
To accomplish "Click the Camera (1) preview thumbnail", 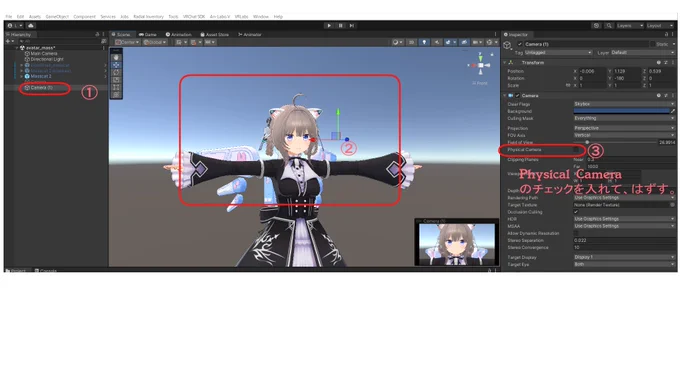I will [x=457, y=244].
